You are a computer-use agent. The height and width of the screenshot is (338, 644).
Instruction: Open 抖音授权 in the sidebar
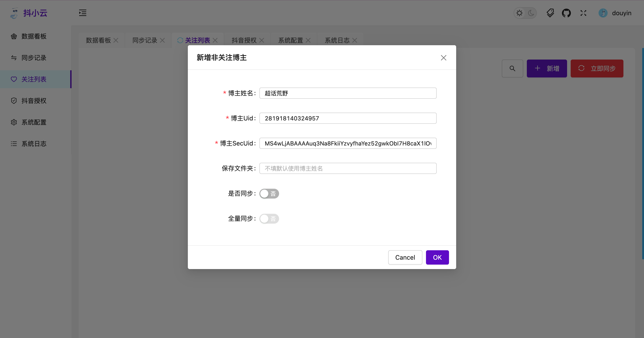tap(34, 101)
